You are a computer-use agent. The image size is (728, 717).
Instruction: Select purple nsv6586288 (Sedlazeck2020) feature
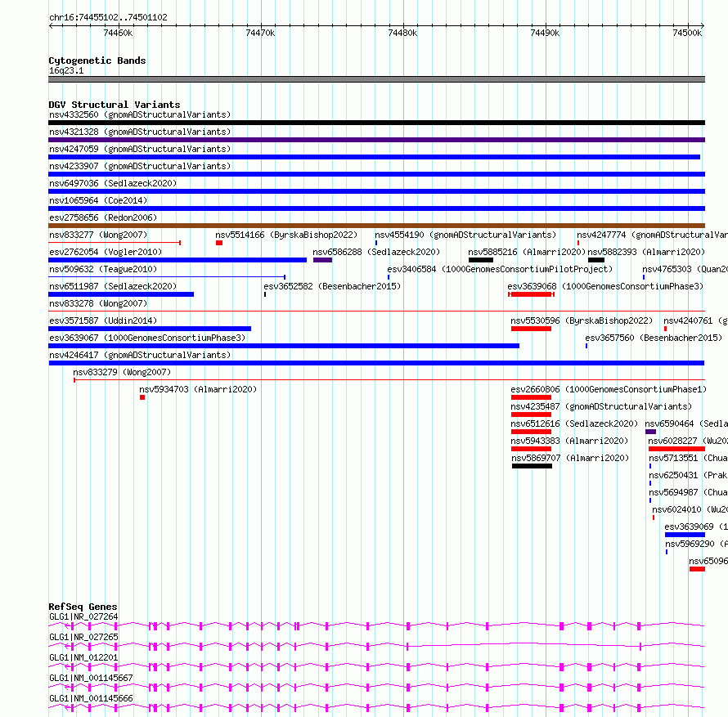click(322, 260)
